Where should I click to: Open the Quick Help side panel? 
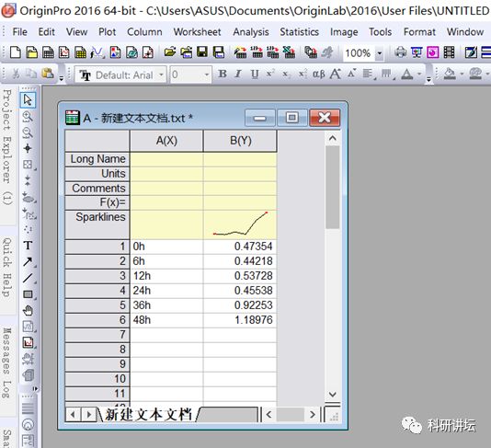click(7, 267)
